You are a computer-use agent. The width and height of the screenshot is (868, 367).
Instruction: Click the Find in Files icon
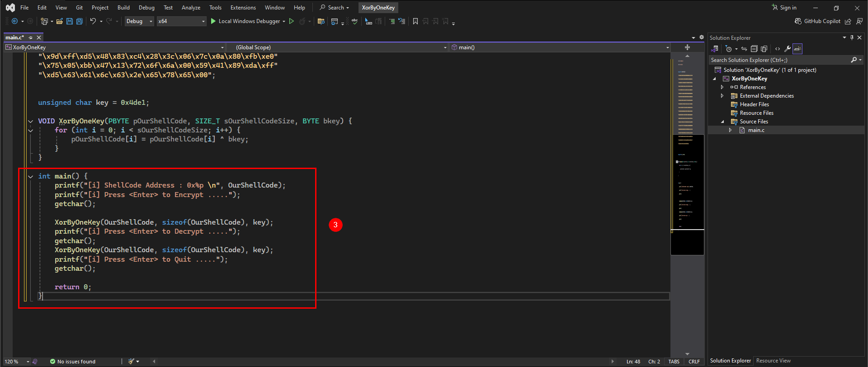pos(321,21)
